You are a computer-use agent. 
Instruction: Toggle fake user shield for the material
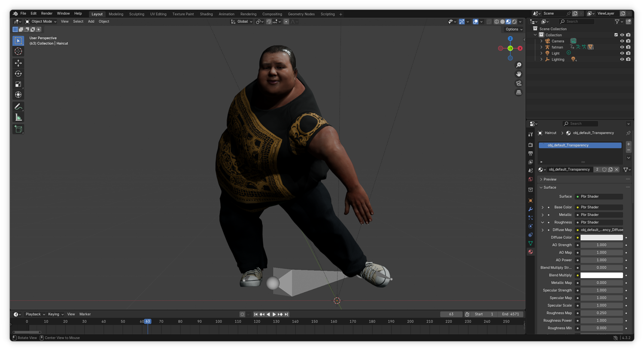tap(605, 170)
